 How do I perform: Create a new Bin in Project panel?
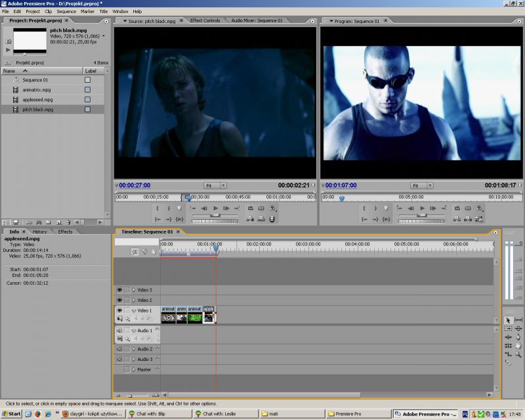[x=49, y=222]
